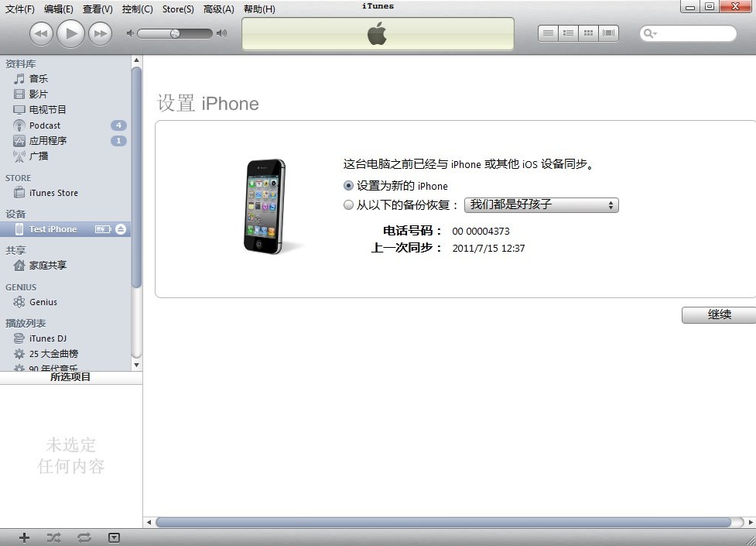Maximize the iTunes window

(x=710, y=7)
